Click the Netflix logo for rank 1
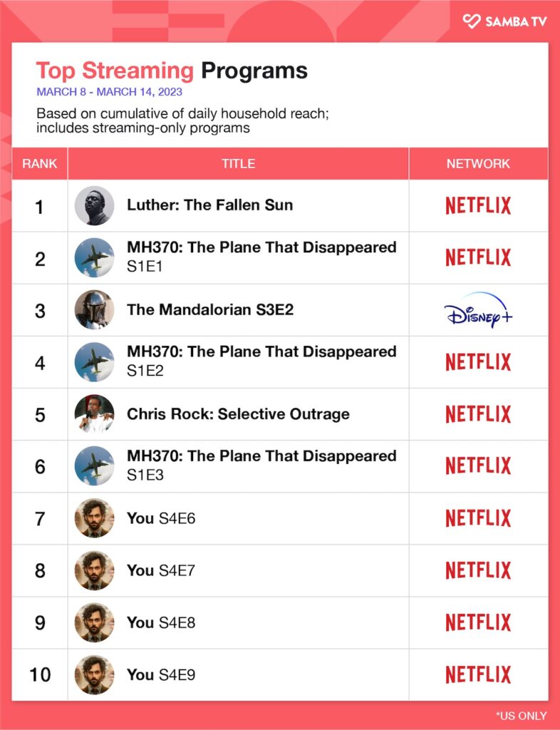Screen dimensions: 560x730 (478, 206)
